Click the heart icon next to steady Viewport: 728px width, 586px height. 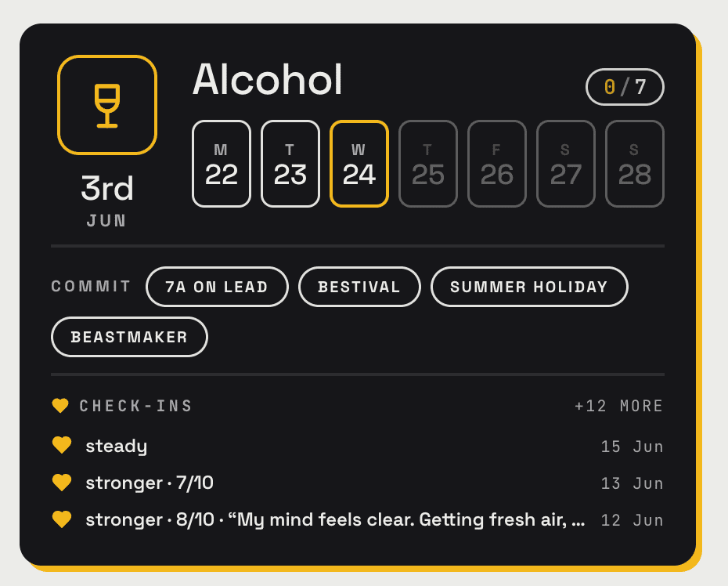(62, 445)
